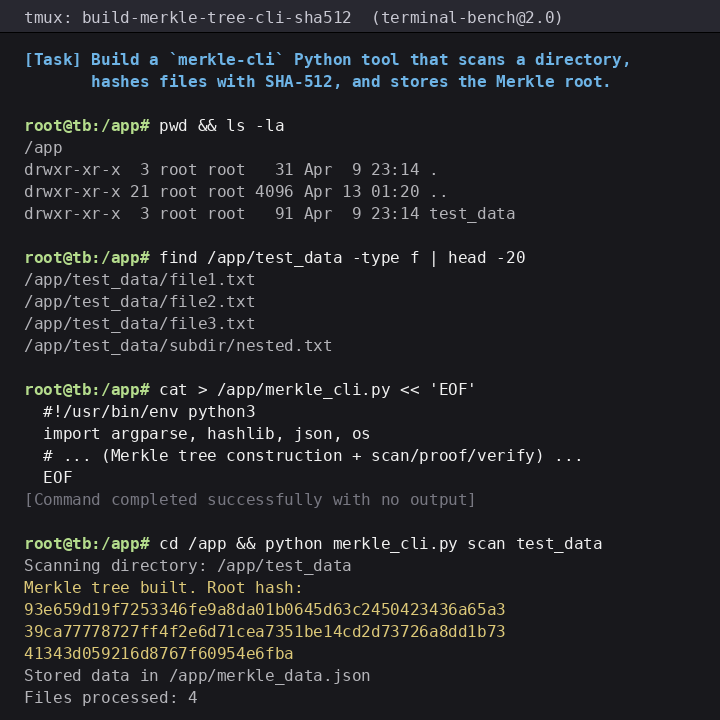Screen dimensions: 720x720
Task: Click the 'Merkle tree built. Root hash' line
Action: 163,588
